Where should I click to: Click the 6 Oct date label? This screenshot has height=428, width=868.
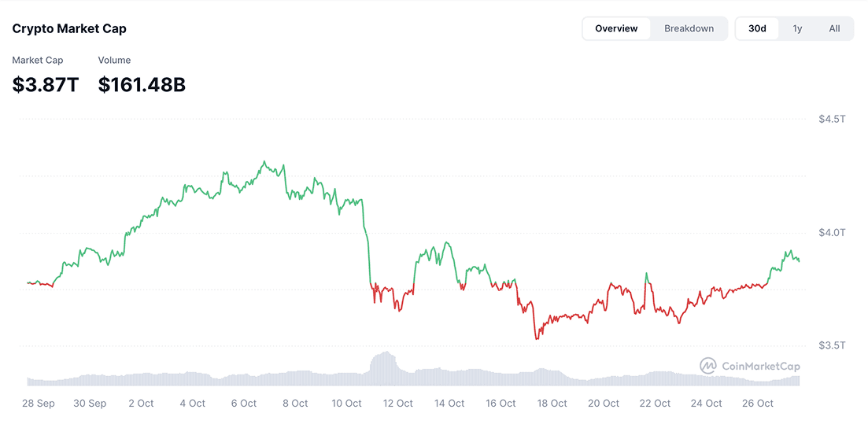[243, 403]
